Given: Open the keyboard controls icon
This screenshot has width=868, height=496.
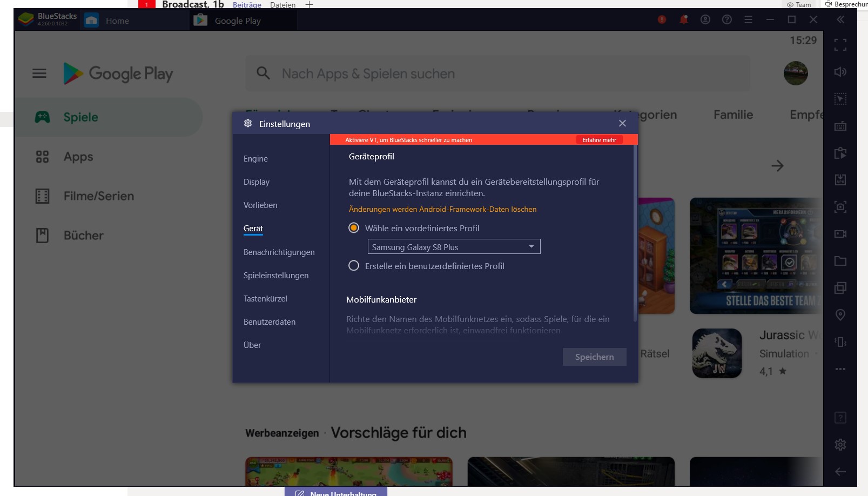Looking at the screenshot, I should 840,126.
